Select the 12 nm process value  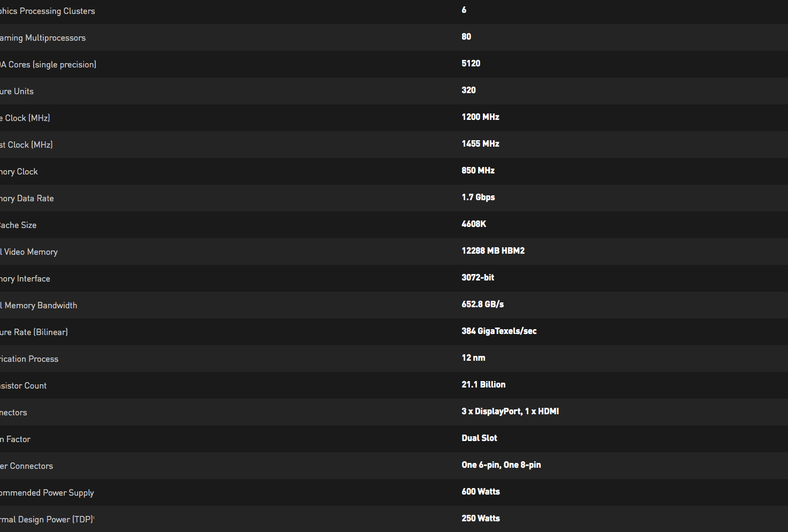tap(473, 358)
